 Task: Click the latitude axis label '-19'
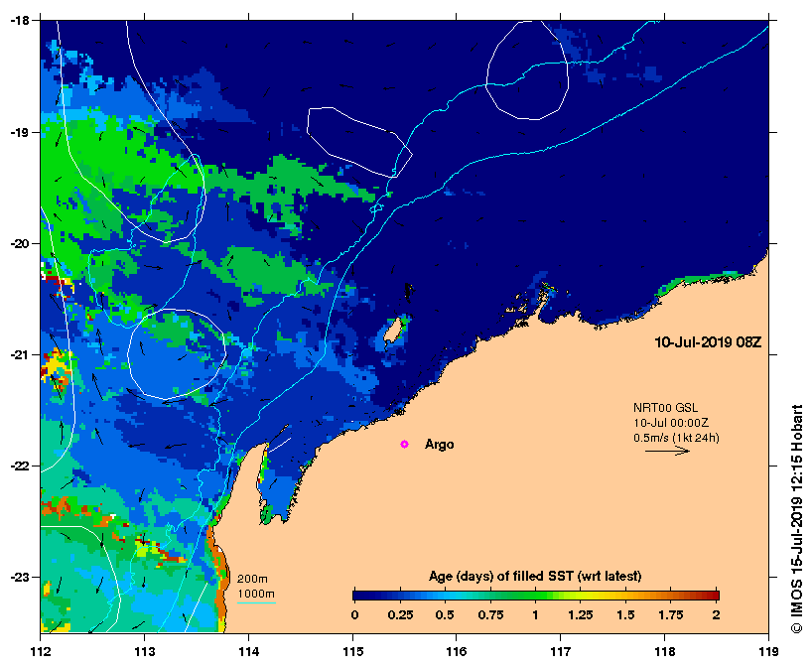(18, 132)
